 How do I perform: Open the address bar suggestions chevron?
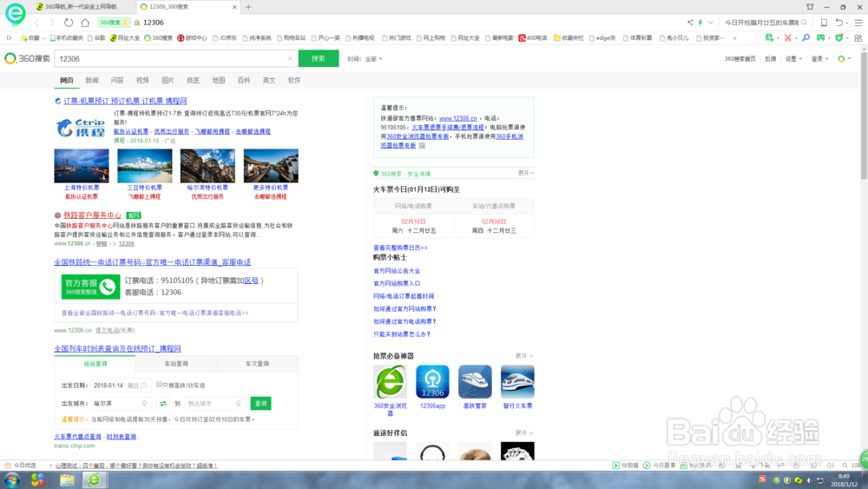tap(710, 23)
